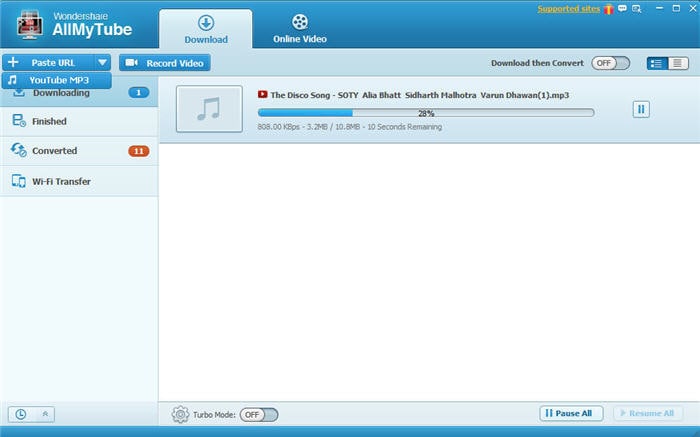Open the Converted section

click(x=79, y=151)
